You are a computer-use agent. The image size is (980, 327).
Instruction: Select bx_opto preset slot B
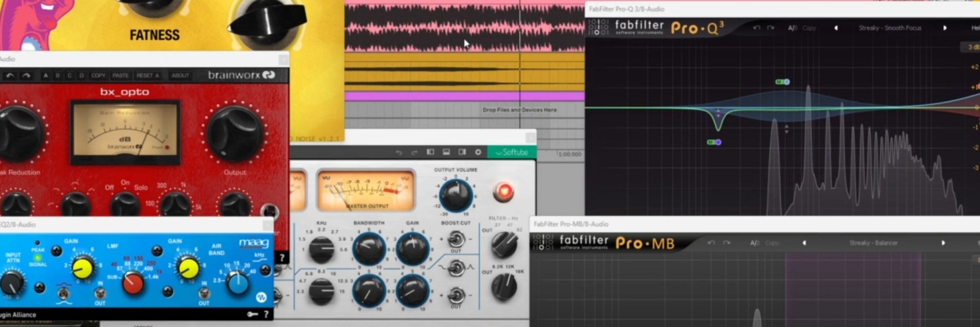(x=58, y=76)
